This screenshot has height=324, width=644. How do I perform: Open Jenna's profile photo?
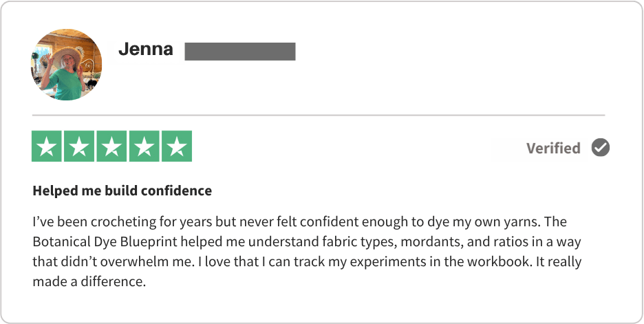tap(66, 65)
